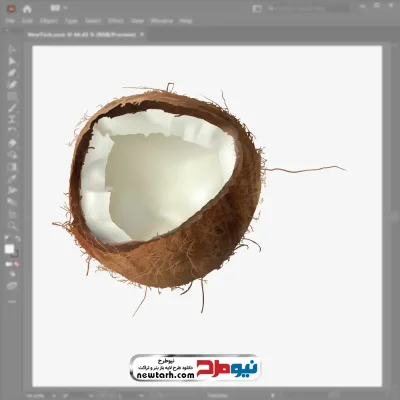Select the Zoom magnifier tool
Screen dimensions: 400x400
click(x=12, y=226)
